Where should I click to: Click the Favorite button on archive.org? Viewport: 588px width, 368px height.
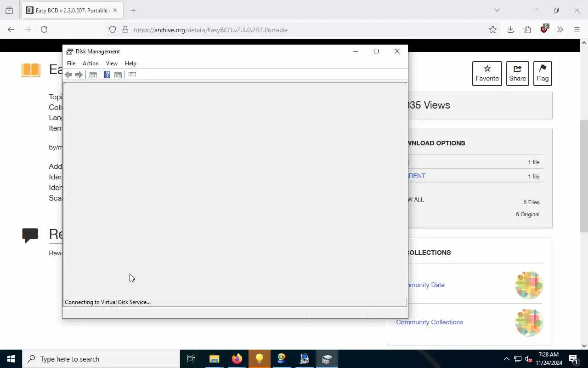[487, 73]
